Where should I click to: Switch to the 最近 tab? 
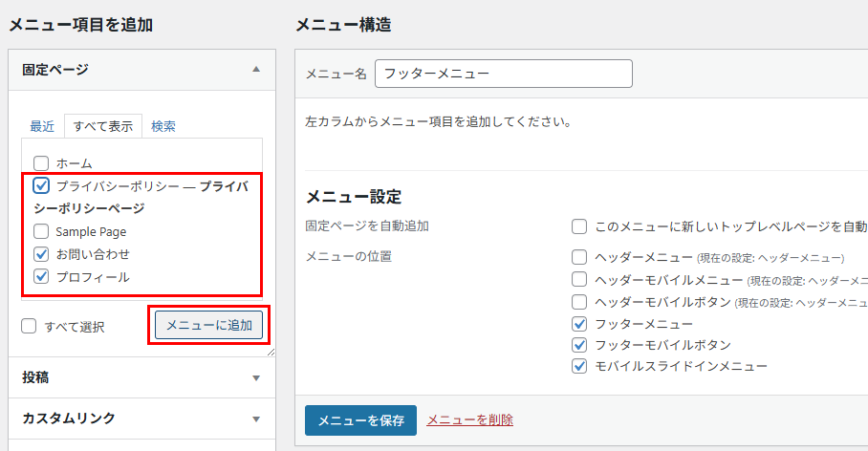(42, 126)
